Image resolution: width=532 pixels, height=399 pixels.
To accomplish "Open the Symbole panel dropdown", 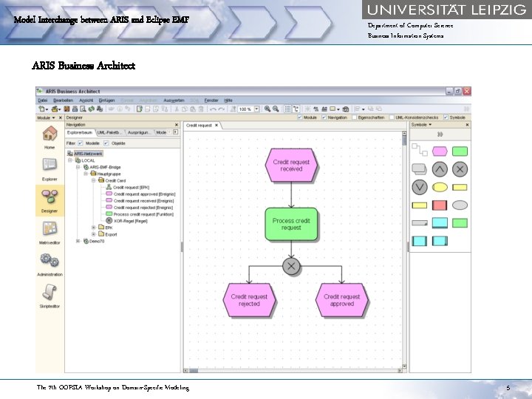I will 430,125.
